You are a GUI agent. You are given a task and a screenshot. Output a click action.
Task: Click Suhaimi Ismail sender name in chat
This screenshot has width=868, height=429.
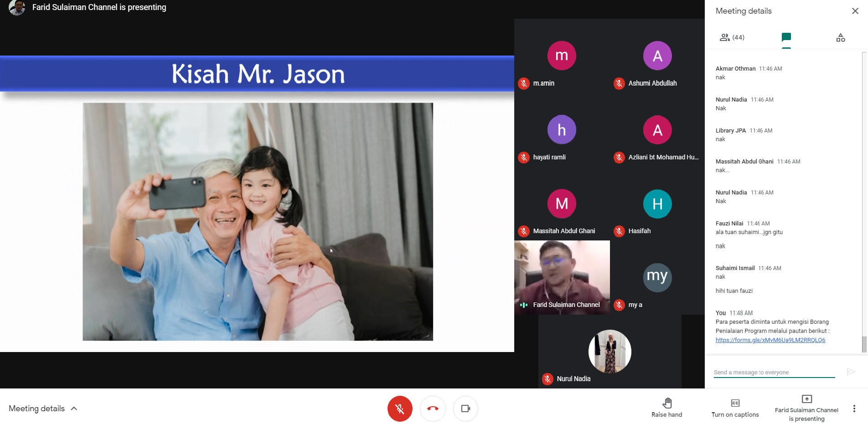coord(735,268)
